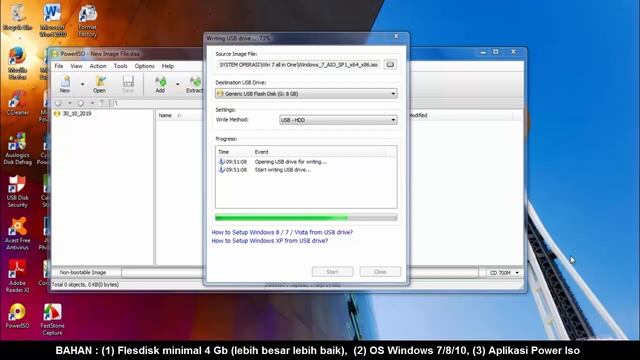
Task: Click the Close button in dialog
Action: coord(380,272)
